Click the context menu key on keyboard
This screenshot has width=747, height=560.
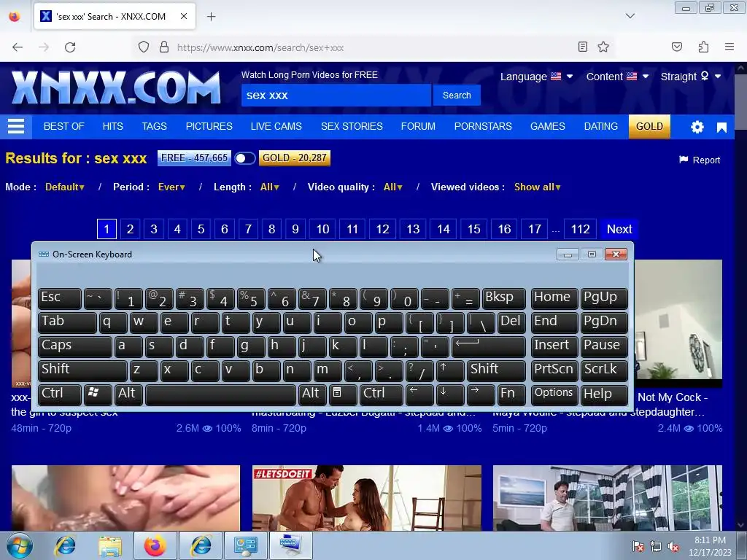[x=343, y=394]
